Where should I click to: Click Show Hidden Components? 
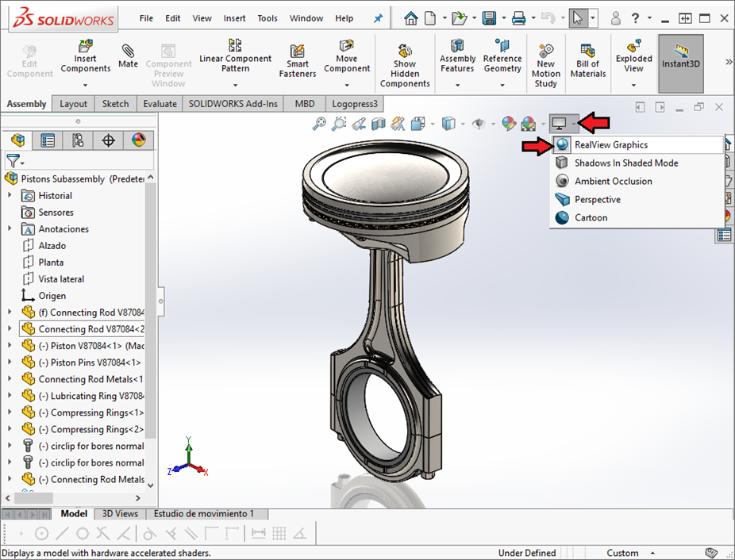point(405,66)
